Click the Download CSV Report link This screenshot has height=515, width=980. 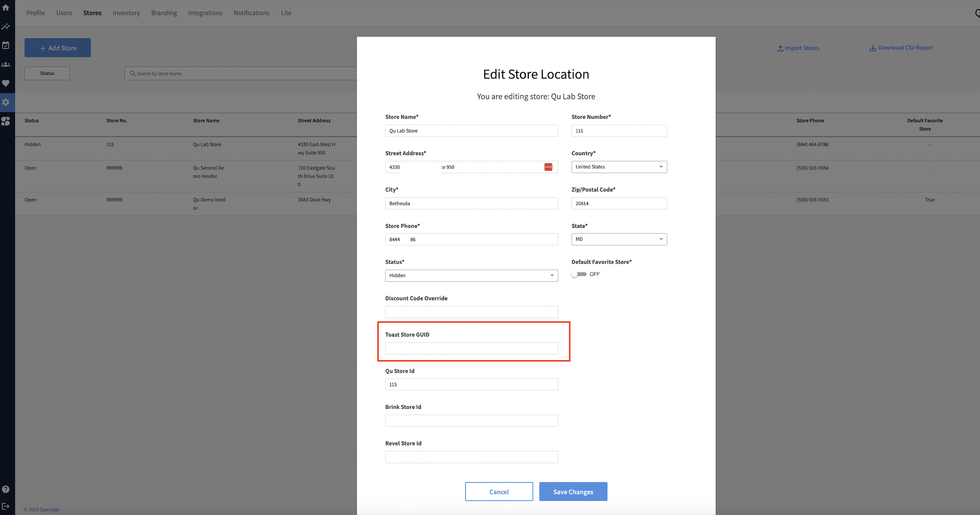(901, 47)
